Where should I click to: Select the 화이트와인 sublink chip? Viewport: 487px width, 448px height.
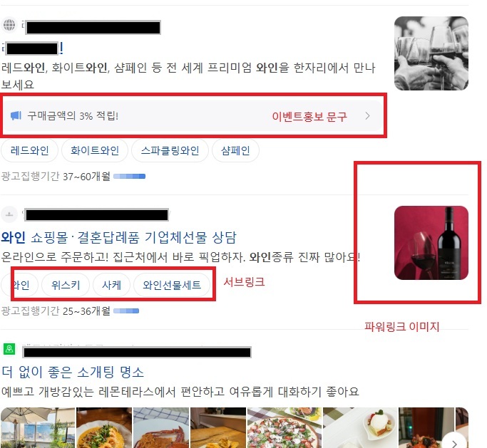(95, 151)
